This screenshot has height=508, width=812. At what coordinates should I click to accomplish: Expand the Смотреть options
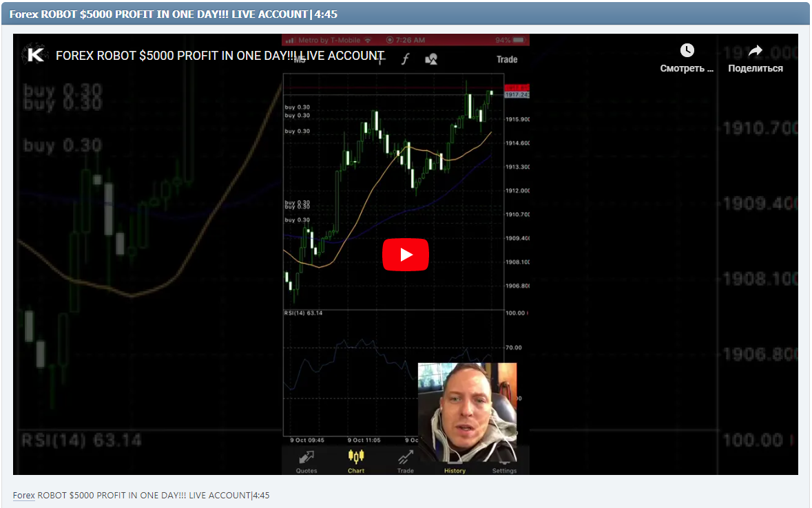point(685,68)
